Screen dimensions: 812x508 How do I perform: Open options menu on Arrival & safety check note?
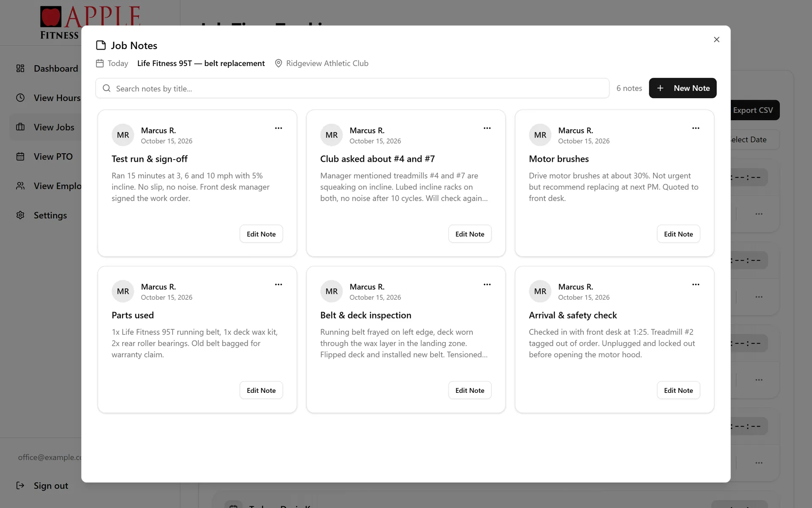(x=696, y=284)
